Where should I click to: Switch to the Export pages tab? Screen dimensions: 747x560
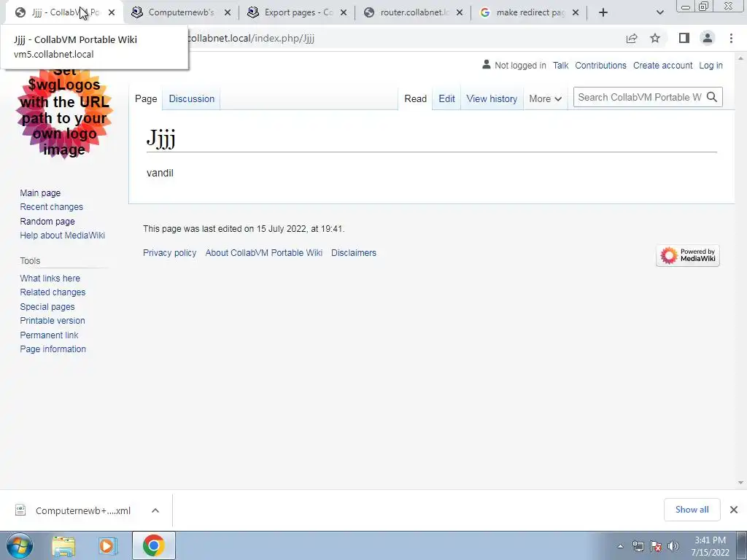298,12
